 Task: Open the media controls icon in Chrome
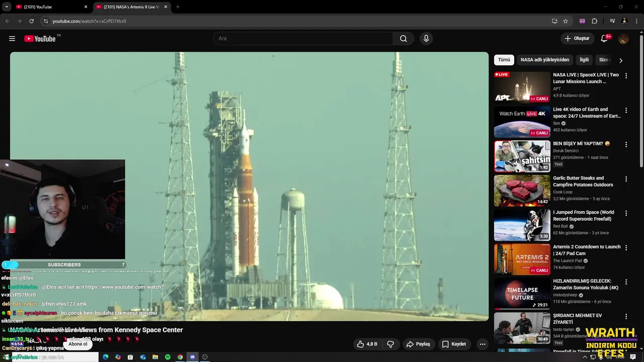(x=612, y=21)
